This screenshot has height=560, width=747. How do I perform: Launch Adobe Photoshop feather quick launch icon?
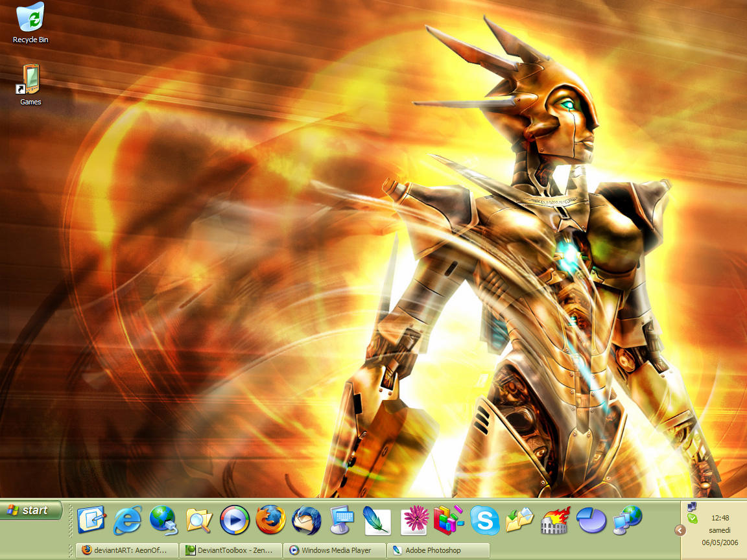[x=377, y=520]
